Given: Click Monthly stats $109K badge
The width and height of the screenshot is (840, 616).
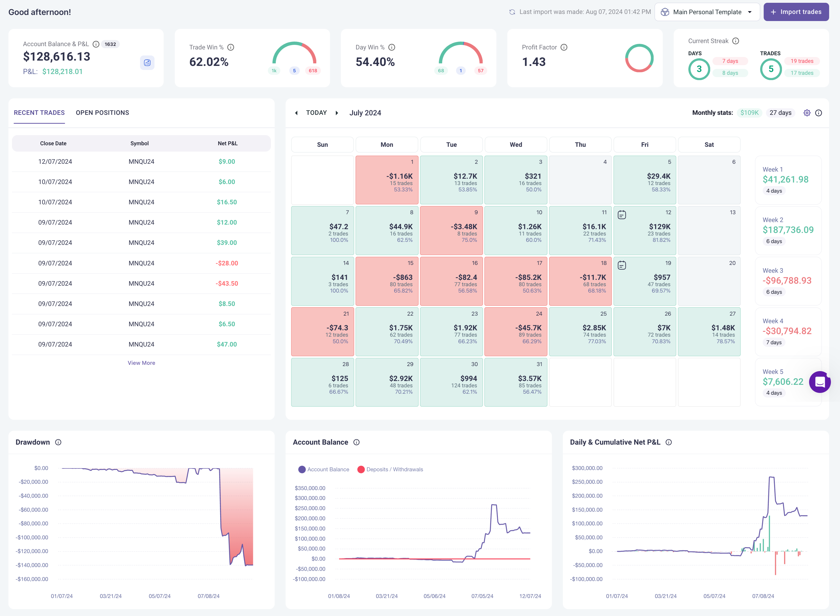Looking at the screenshot, I should coord(749,113).
